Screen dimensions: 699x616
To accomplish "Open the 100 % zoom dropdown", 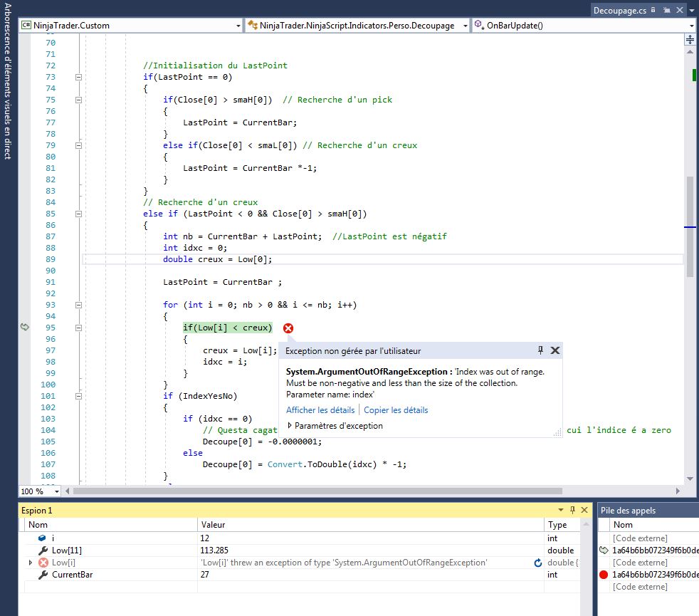I will pyautogui.click(x=58, y=491).
